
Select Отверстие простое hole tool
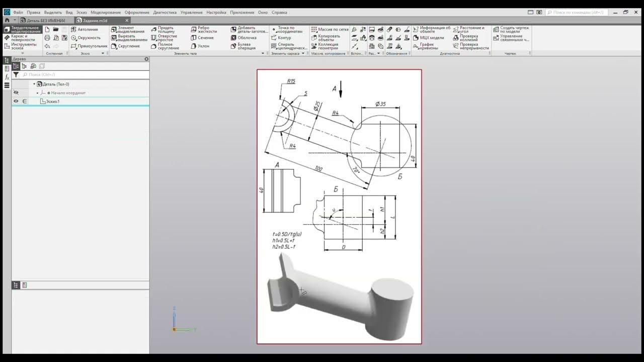point(164,38)
